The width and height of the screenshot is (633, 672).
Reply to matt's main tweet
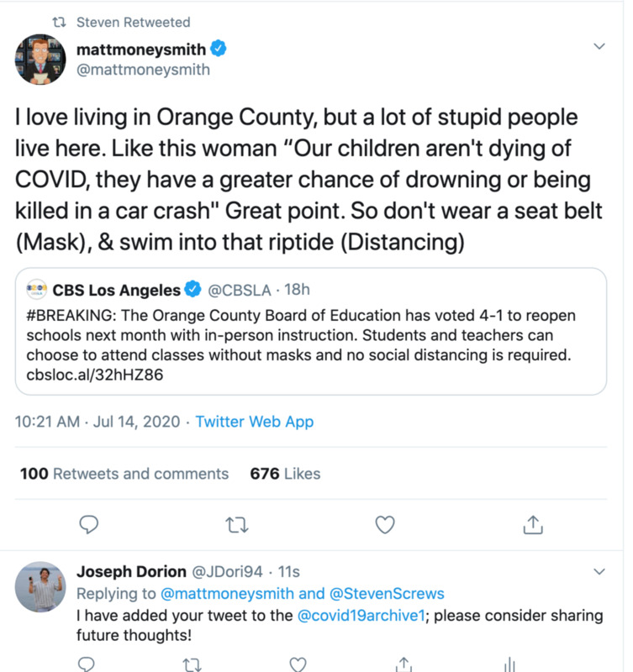[x=88, y=525]
